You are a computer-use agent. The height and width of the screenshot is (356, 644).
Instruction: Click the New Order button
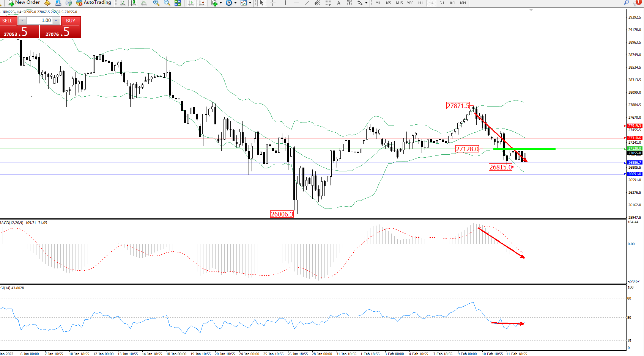(x=24, y=3)
